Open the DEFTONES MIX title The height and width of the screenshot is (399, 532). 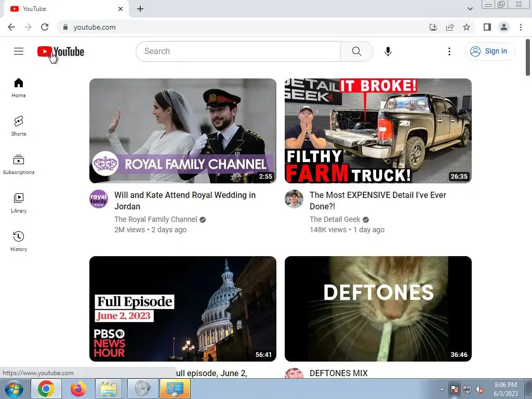pos(338,373)
